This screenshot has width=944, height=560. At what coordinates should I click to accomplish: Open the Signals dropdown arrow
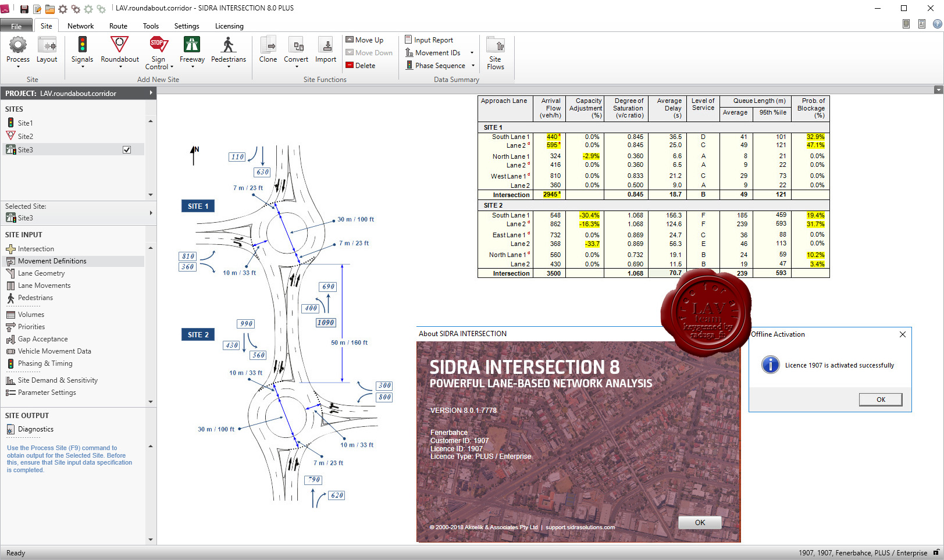pos(82,66)
